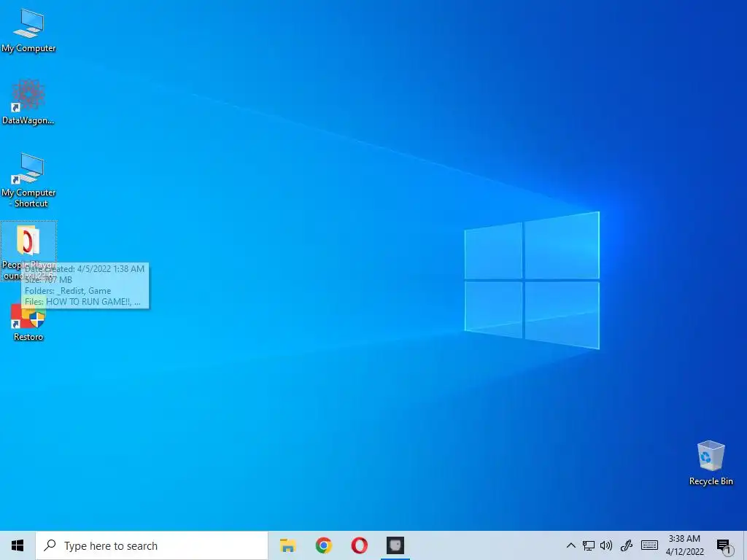Open the pen workspace tray icon
The width and height of the screenshot is (747, 560).
click(x=627, y=545)
